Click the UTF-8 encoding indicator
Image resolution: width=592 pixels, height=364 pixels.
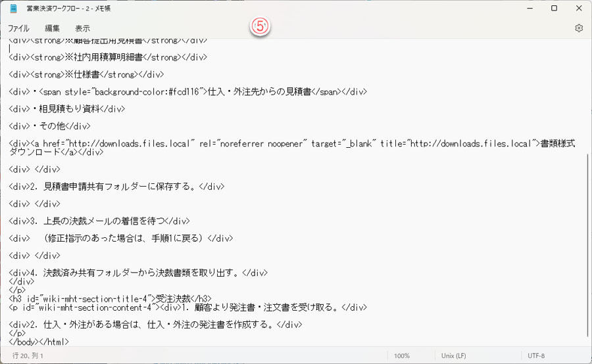pos(536,355)
